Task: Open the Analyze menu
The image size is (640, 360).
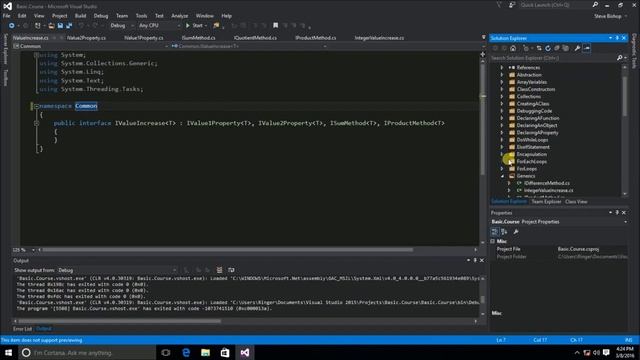Action: click(180, 16)
